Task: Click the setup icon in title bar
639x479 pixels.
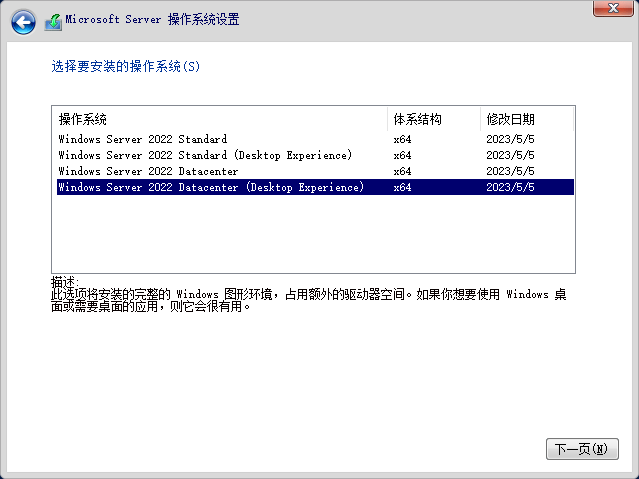Action: coord(53,21)
